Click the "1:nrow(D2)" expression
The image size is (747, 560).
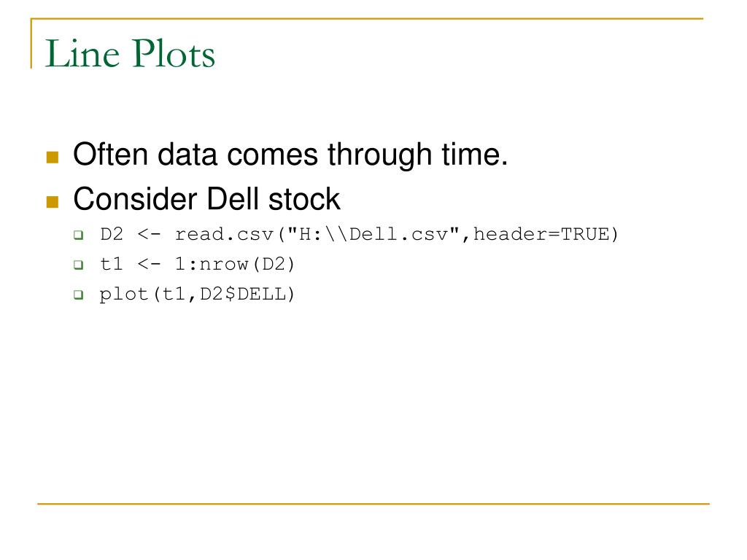(x=236, y=264)
